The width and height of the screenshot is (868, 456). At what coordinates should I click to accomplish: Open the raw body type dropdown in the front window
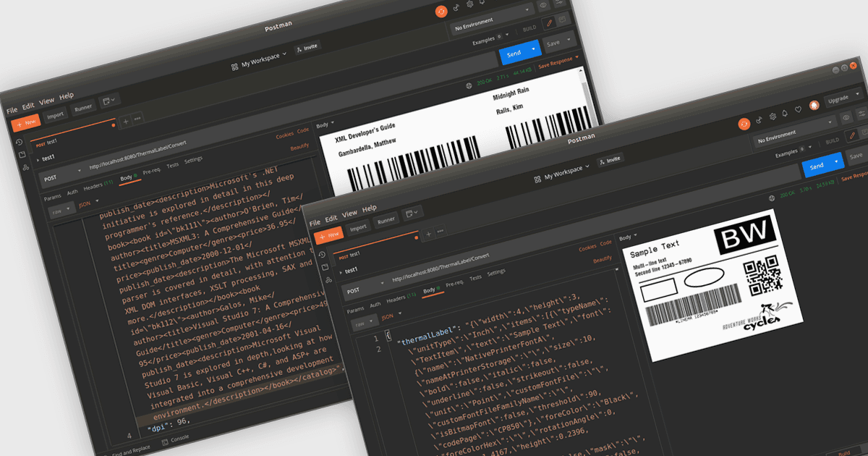pyautogui.click(x=364, y=324)
